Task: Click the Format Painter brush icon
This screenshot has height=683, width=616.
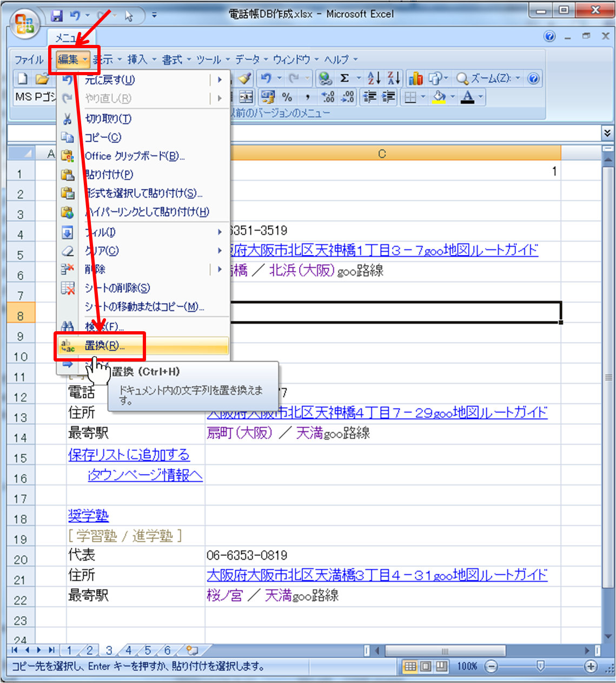Action: coord(245,78)
